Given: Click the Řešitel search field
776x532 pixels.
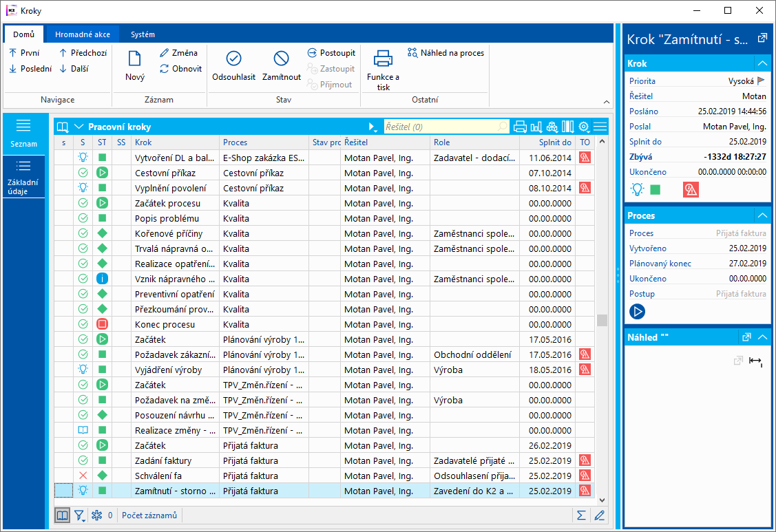Looking at the screenshot, I should point(441,127).
